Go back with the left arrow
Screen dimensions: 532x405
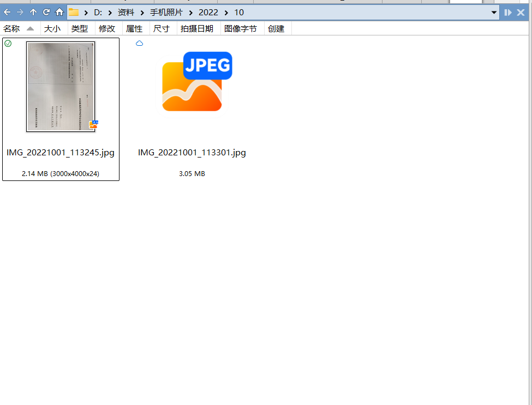(x=7, y=13)
